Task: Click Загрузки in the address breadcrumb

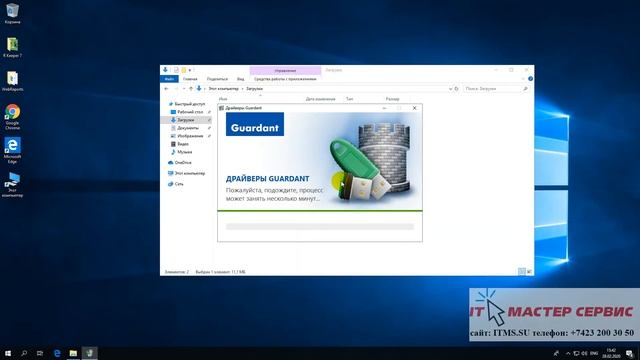Action: 254,89
